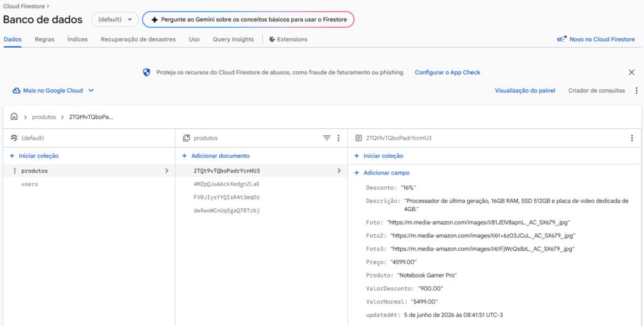The width and height of the screenshot is (644, 326).
Task: Click the ValorNormal value "5499.00"
Action: [425, 301]
